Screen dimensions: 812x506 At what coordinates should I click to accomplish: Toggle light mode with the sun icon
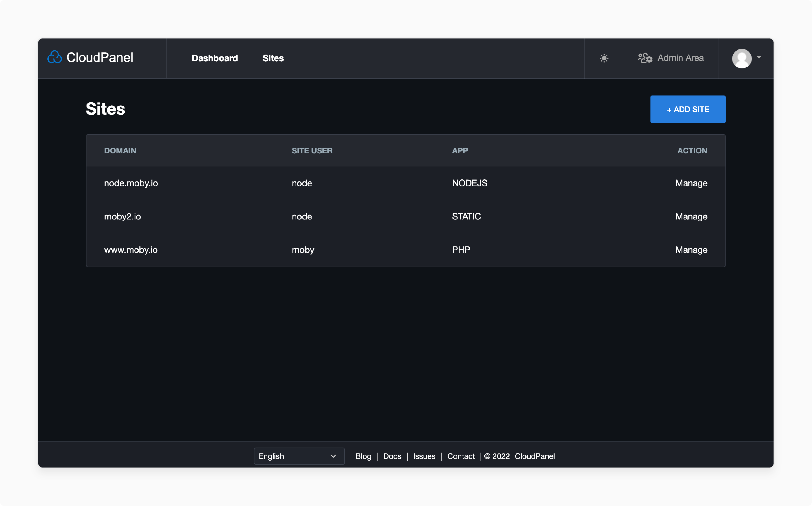coord(604,58)
